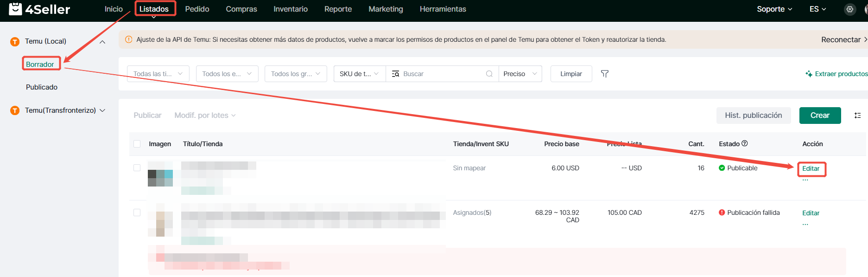Click the green Publicable status icon
The image size is (868, 277).
tap(722, 168)
